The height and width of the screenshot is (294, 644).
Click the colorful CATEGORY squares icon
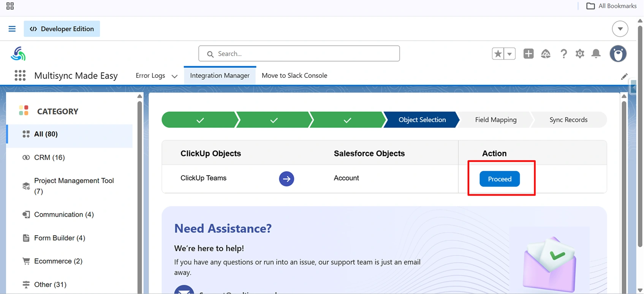[x=24, y=111]
